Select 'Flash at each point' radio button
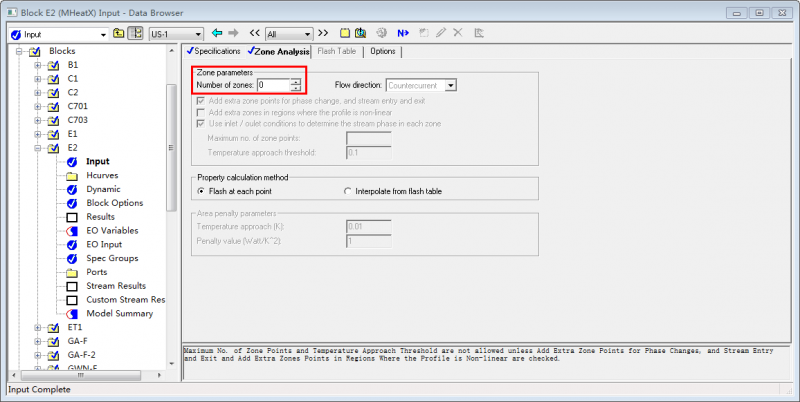The width and height of the screenshot is (800, 402). (201, 192)
